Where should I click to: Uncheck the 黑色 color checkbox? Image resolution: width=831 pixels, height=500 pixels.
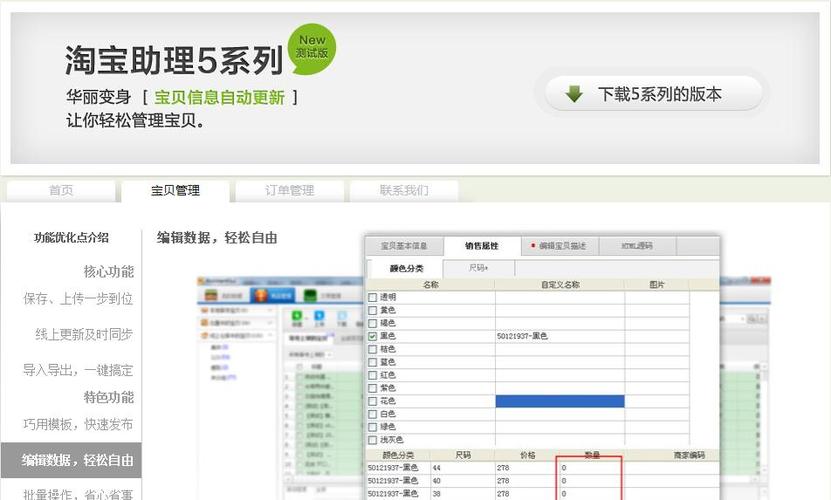pos(373,336)
